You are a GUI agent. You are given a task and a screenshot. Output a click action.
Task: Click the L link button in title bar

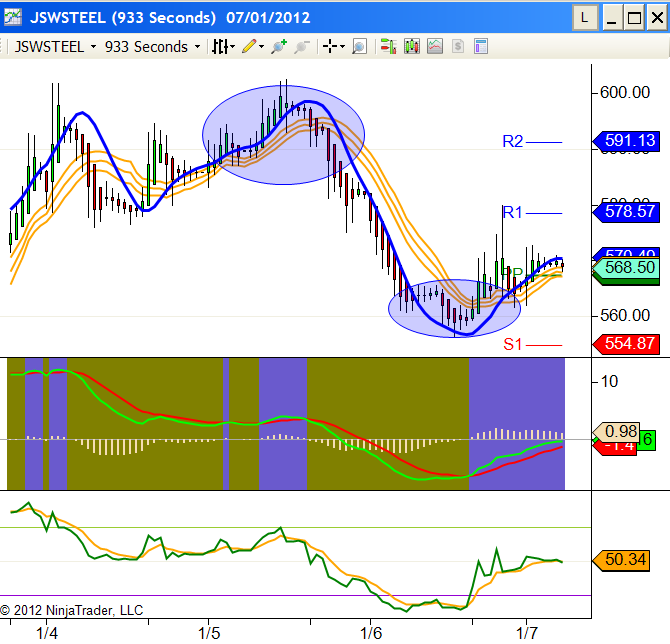click(585, 18)
